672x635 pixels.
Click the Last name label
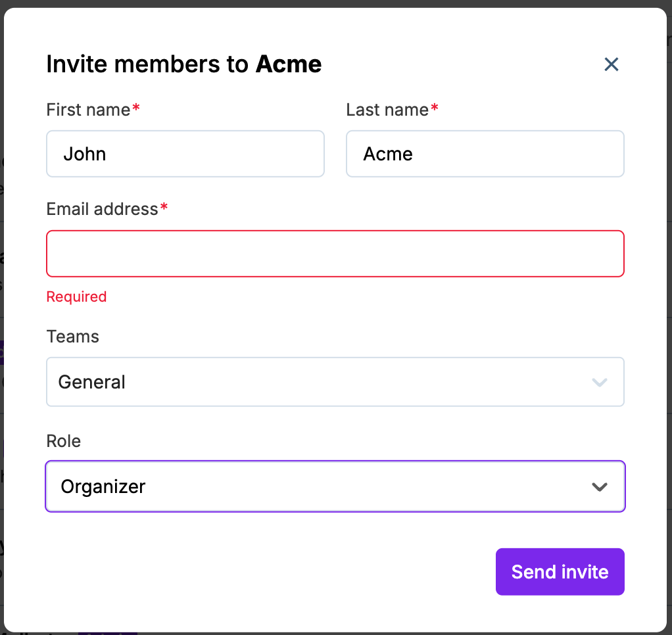(x=387, y=110)
